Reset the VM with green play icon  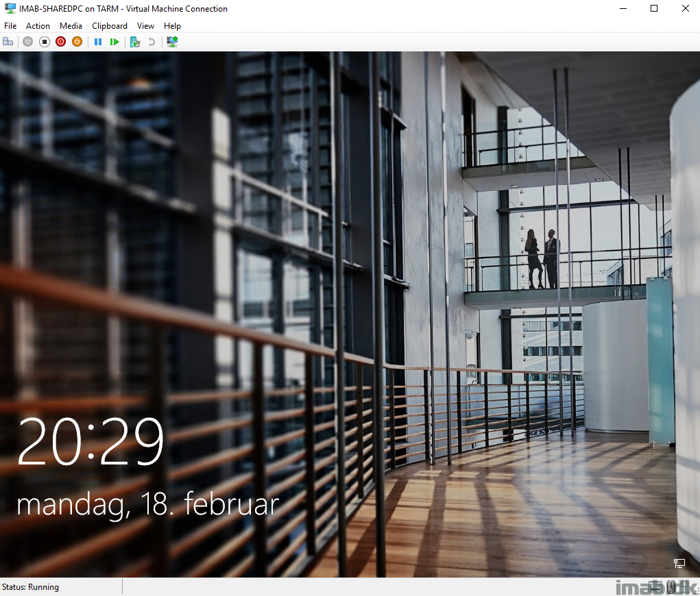coord(114,42)
